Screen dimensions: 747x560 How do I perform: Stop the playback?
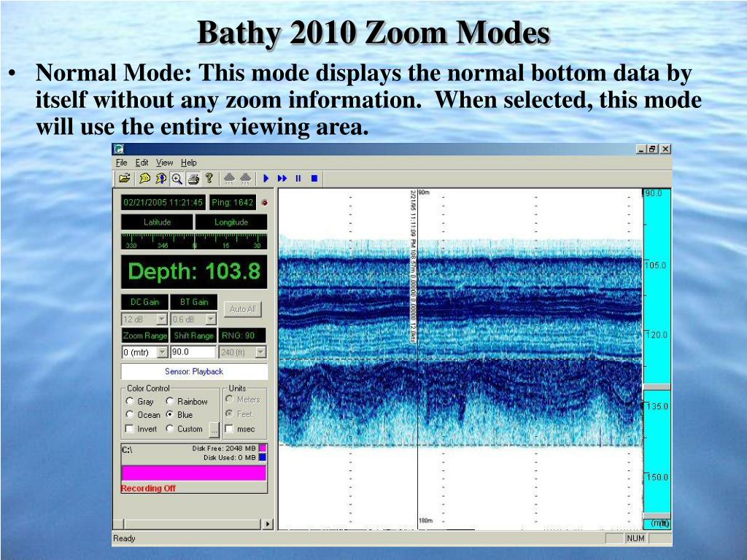coord(314,179)
